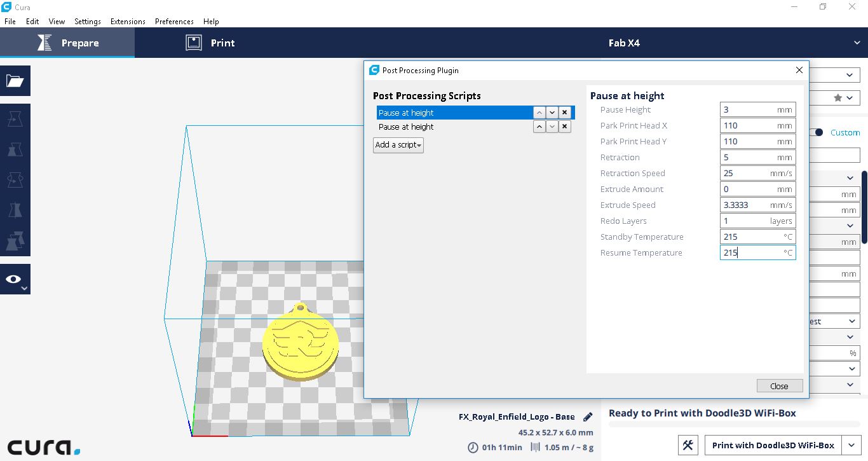This screenshot has height=461, width=868.
Task: Open the Extensions menu
Action: [128, 21]
